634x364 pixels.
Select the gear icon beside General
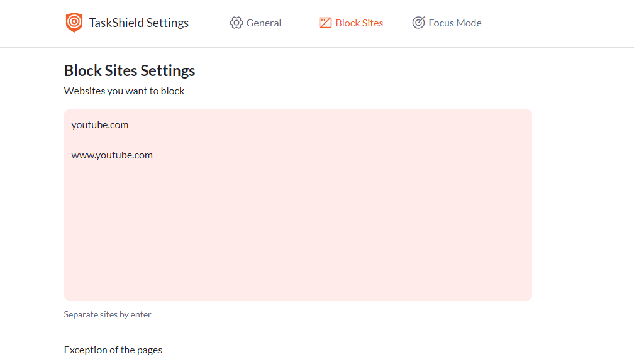coord(236,23)
